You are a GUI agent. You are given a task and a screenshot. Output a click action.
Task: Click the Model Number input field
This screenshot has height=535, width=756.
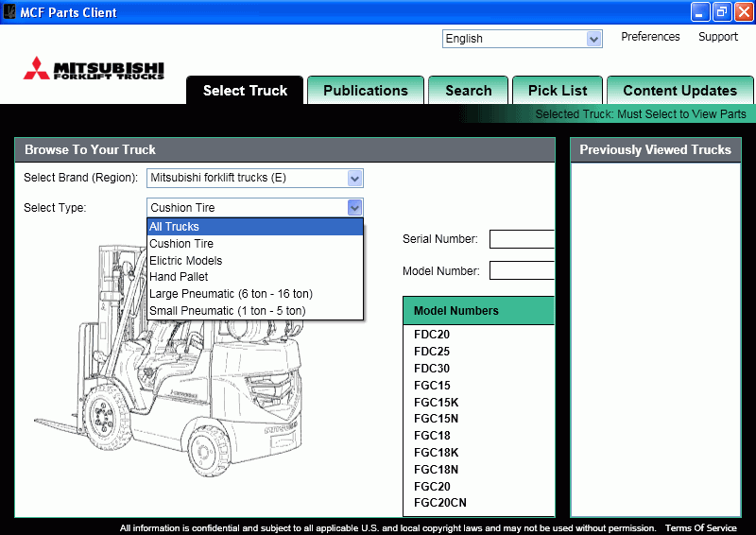pyautogui.click(x=523, y=270)
